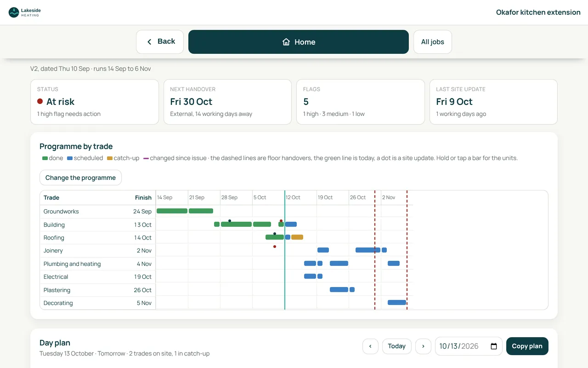Go to the previous day in Day plan
Viewport: 588px width, 368px height.
(370, 346)
